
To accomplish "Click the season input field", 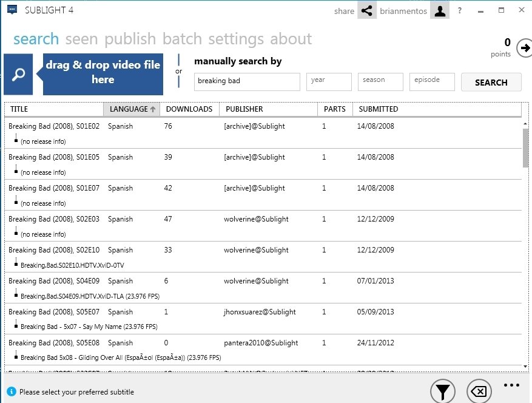I will click(380, 82).
